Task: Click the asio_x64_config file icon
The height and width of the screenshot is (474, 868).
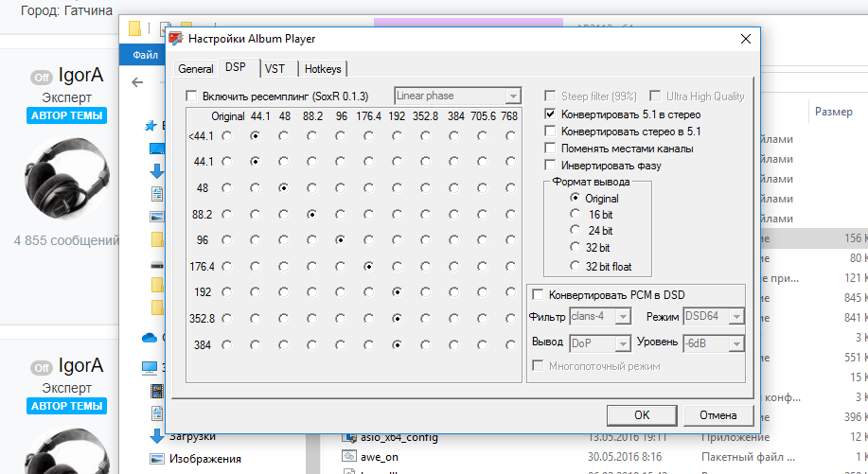Action: tap(348, 437)
